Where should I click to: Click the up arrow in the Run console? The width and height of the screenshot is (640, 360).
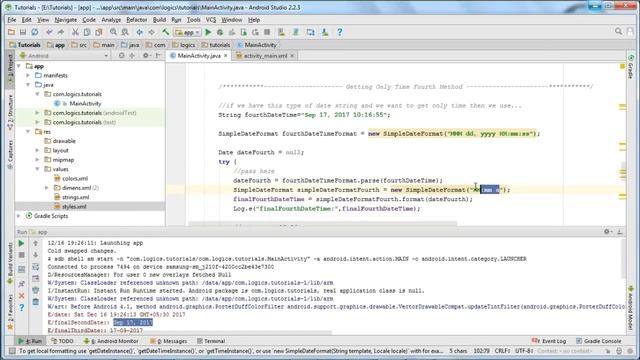[36, 244]
